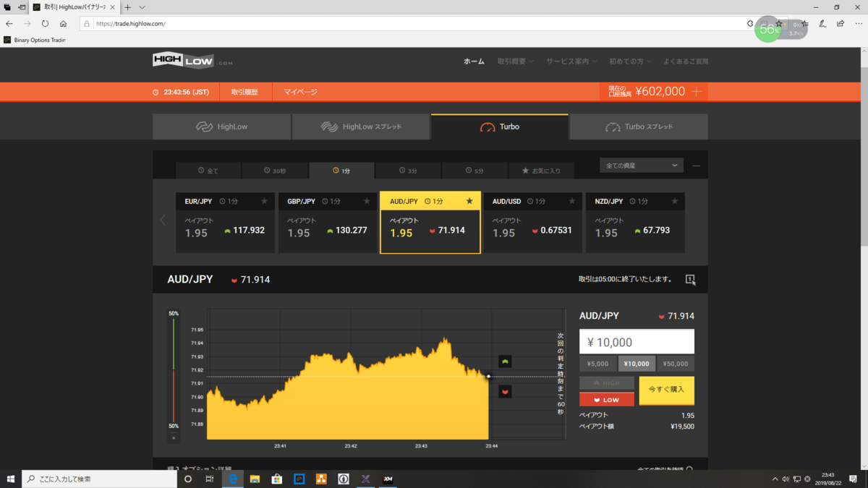868x488 pixels.
Task: Show previous assets with the left chevron
Action: [163, 220]
